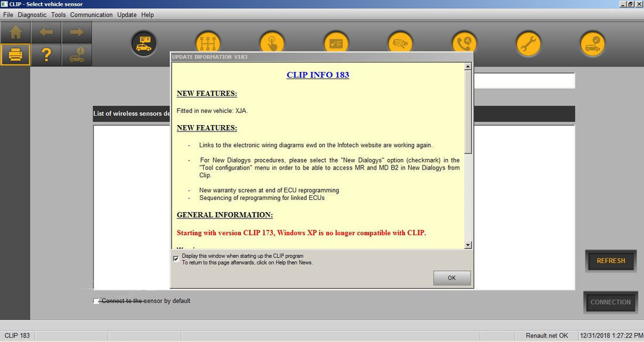Click the REFRESH button
This screenshot has width=644, height=342.
(x=611, y=261)
